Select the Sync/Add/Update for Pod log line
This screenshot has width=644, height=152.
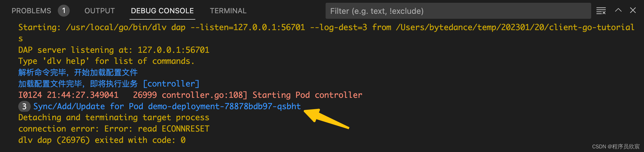click(167, 106)
